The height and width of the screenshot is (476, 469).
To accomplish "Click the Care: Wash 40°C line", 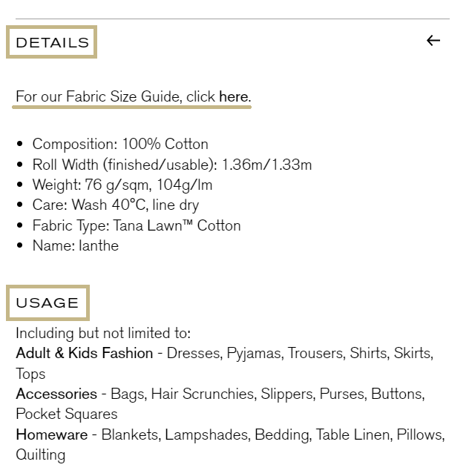I will [x=116, y=205].
